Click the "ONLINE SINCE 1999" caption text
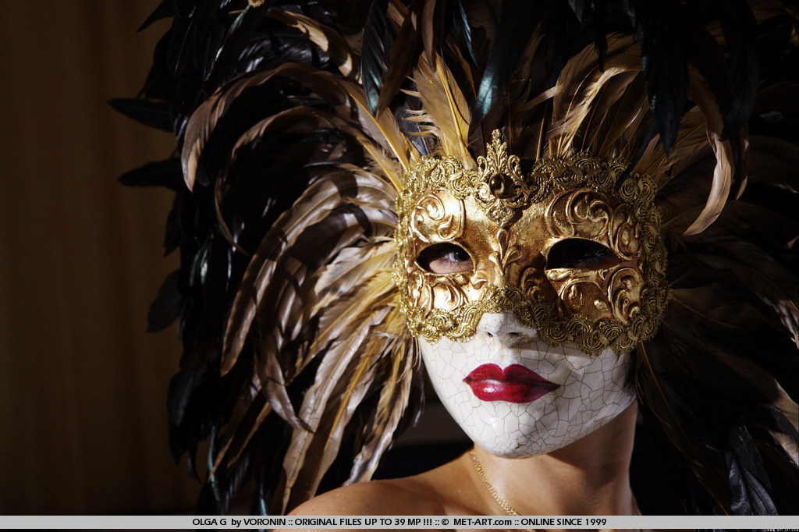 pyautogui.click(x=563, y=522)
